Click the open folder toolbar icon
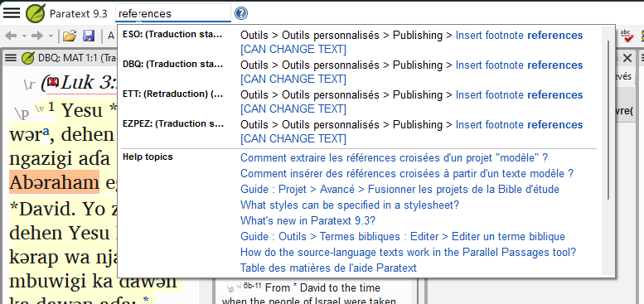The image size is (644, 304). point(70,36)
